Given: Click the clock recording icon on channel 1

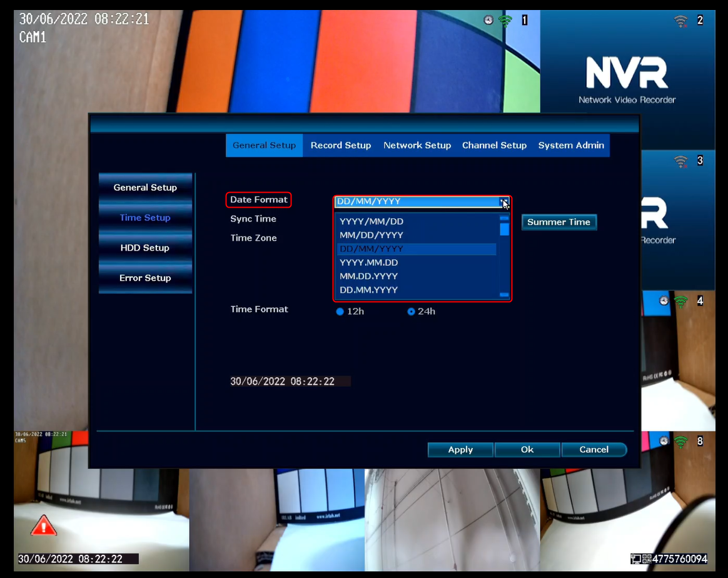Looking at the screenshot, I should pos(488,20).
